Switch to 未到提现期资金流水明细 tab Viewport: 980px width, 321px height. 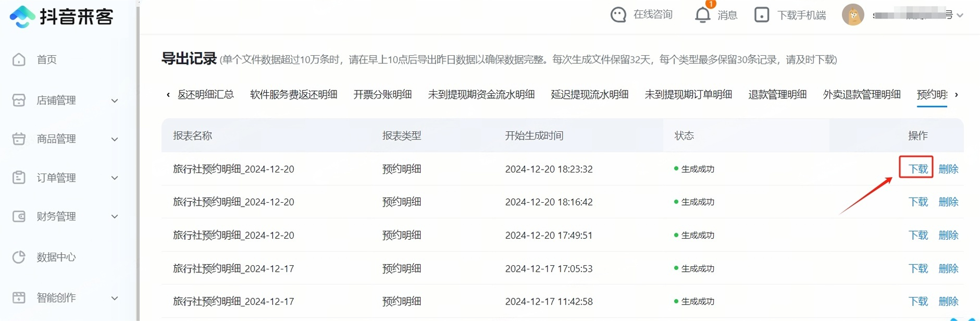[x=481, y=94]
